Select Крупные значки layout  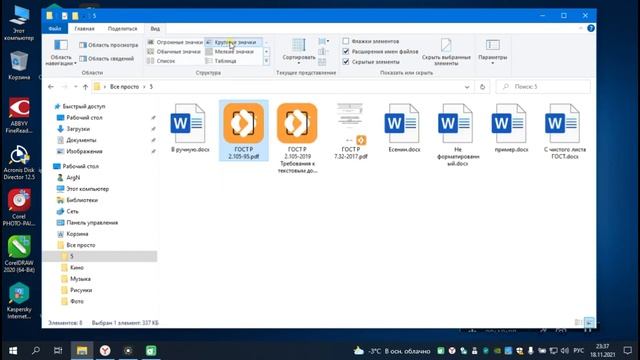point(233,42)
